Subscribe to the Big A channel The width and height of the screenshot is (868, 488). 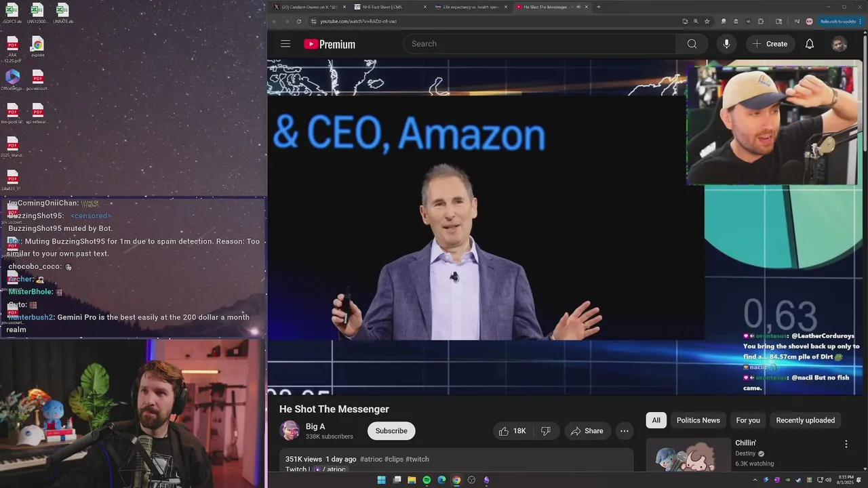point(391,431)
